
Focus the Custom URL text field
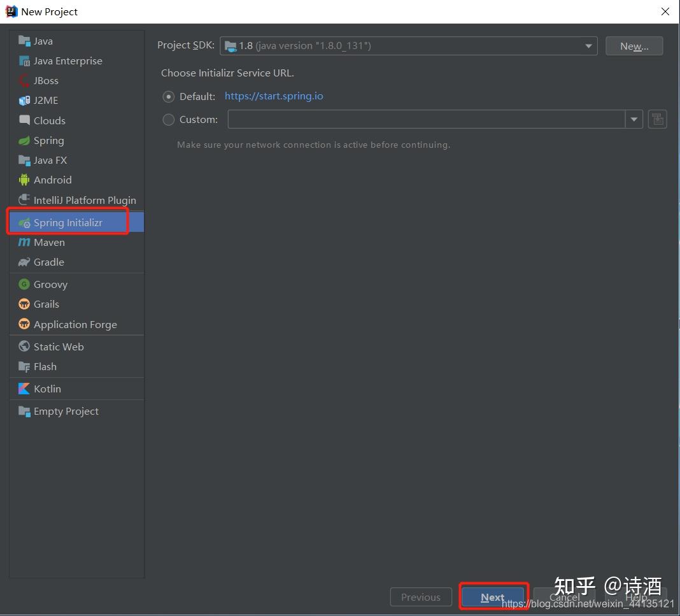coord(427,119)
